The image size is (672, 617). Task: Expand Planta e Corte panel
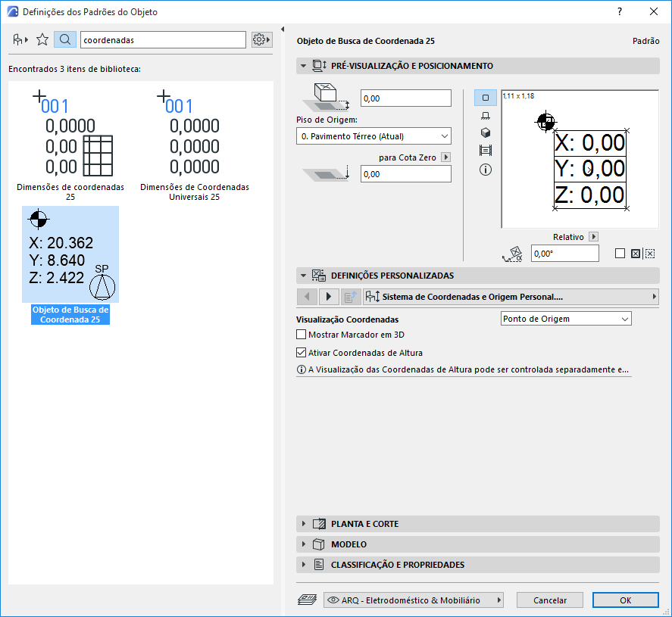coord(304,524)
